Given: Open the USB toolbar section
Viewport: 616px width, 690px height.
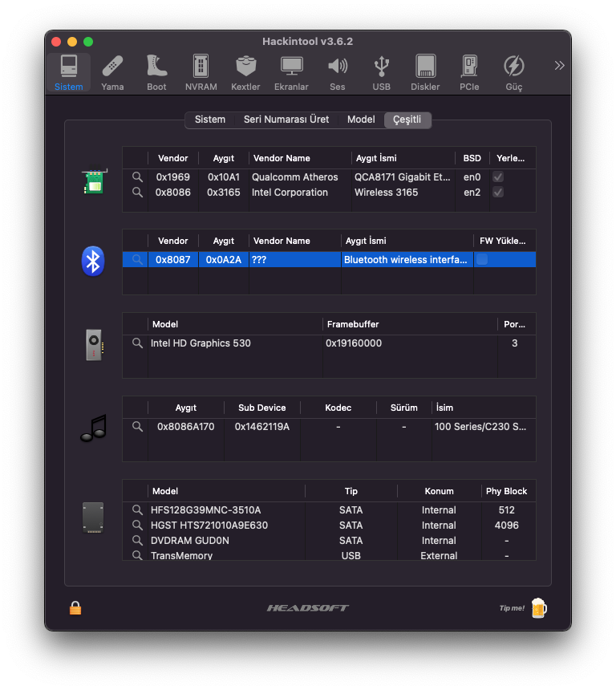Looking at the screenshot, I should click(382, 72).
